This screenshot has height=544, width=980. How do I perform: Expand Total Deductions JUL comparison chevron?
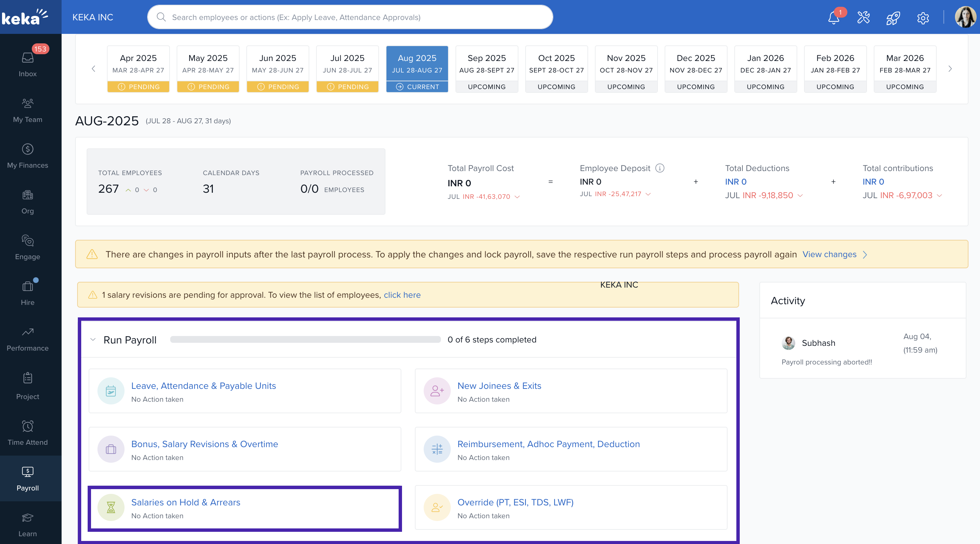800,195
